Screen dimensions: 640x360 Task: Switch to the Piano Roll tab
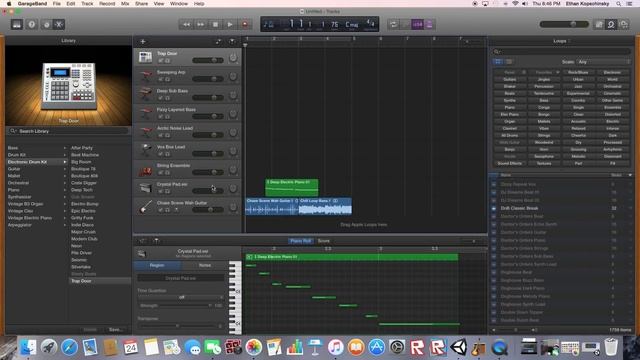pyautogui.click(x=301, y=241)
